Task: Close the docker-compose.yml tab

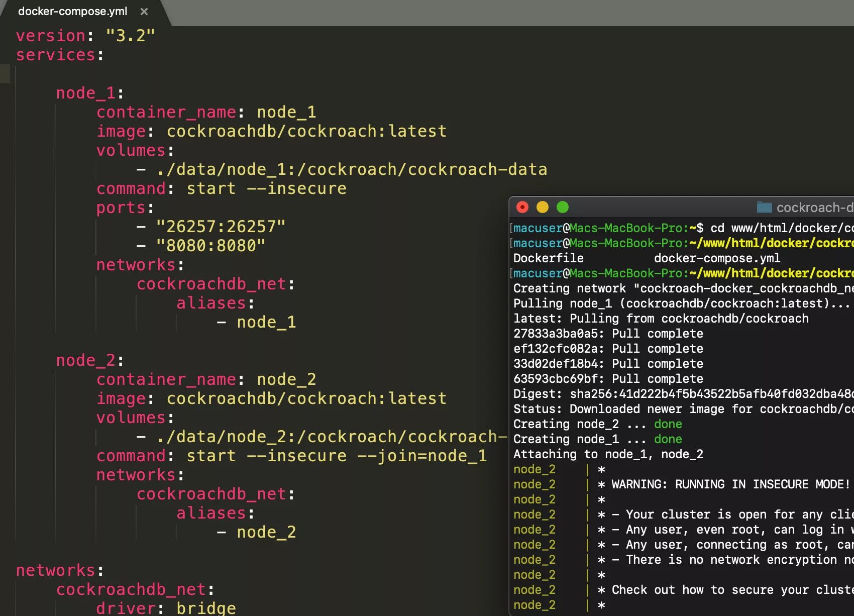Action: coord(144,12)
